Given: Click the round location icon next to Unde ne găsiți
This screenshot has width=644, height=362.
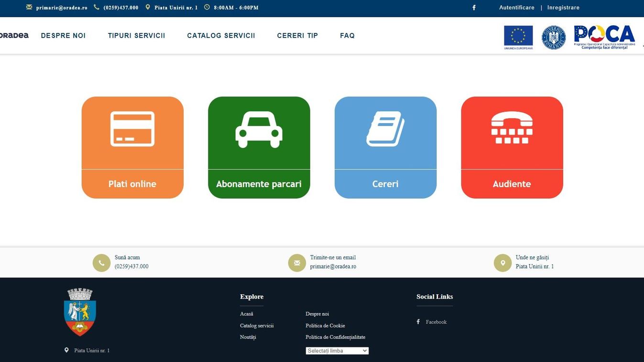Looking at the screenshot, I should coord(502,263).
